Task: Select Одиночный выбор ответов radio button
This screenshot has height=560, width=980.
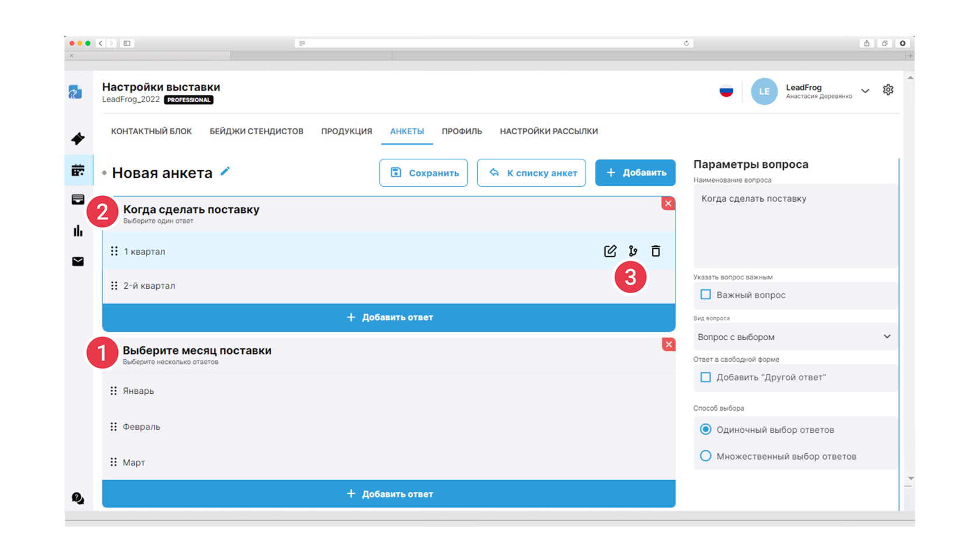Action: (706, 429)
